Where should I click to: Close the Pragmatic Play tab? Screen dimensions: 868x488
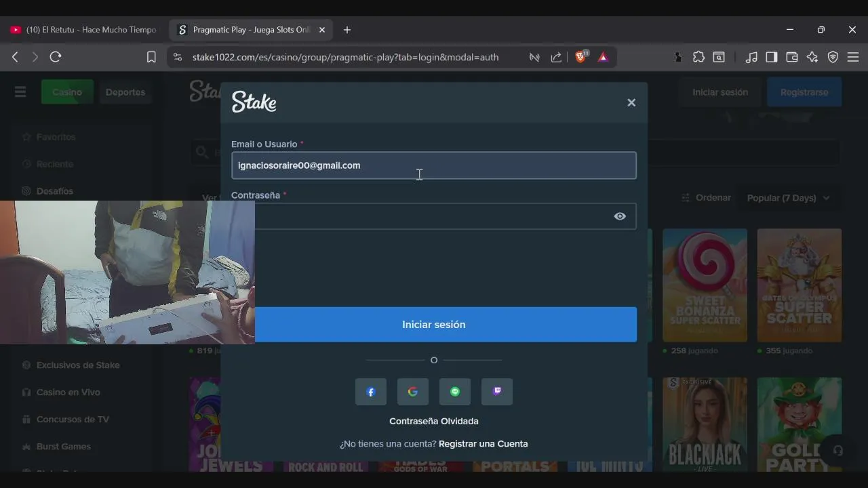coord(322,30)
